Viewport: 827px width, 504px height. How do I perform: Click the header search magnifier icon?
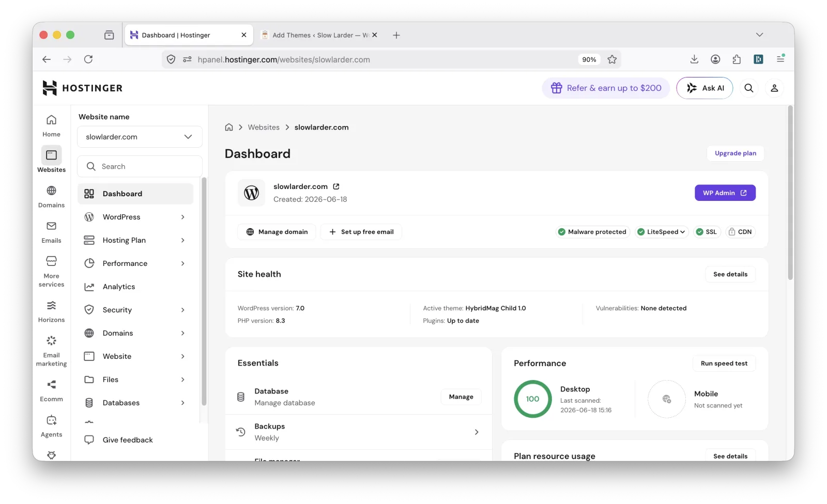pos(748,88)
